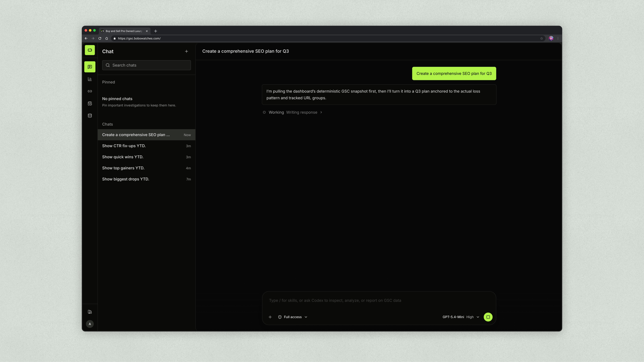Image resolution: width=644 pixels, height=362 pixels.
Task: Click the assistant reply about GSC snapshot
Action: pos(379,95)
